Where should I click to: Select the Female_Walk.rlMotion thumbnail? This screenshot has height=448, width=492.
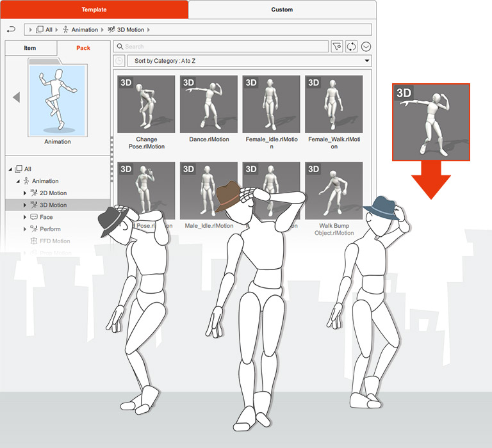pos(334,104)
